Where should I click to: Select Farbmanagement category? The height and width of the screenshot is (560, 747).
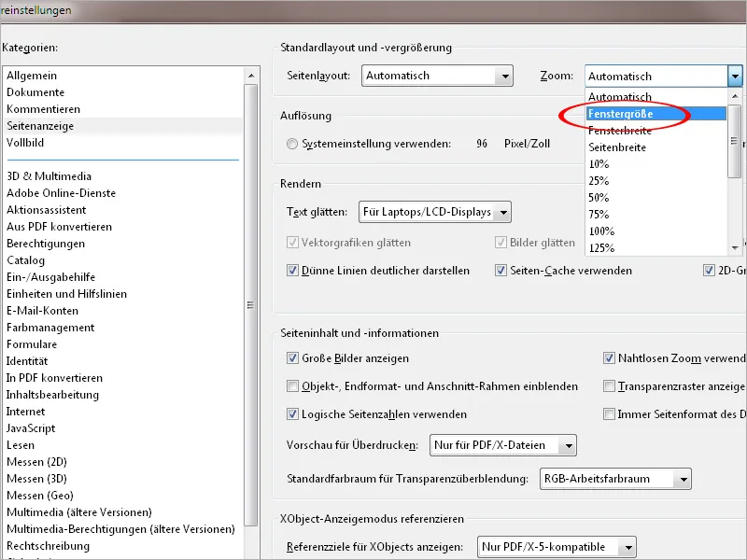point(50,328)
